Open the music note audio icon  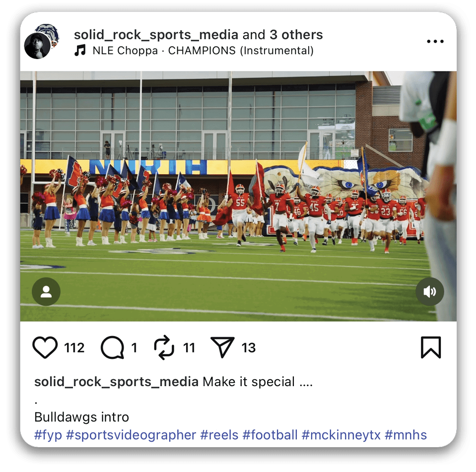(x=80, y=51)
